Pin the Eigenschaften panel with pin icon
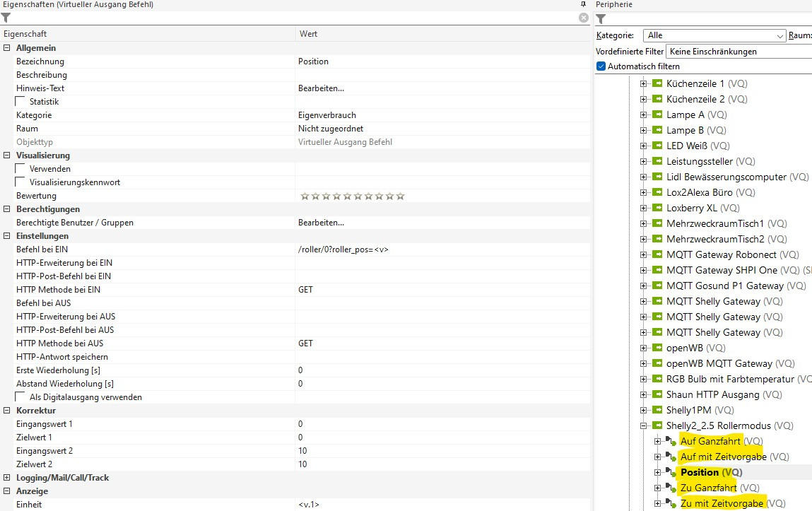812x511 pixels. 583,4
